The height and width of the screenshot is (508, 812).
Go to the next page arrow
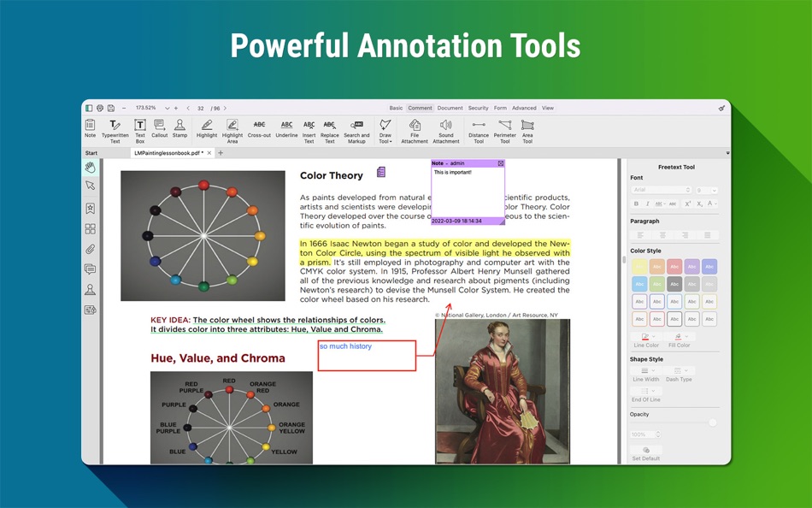225,108
